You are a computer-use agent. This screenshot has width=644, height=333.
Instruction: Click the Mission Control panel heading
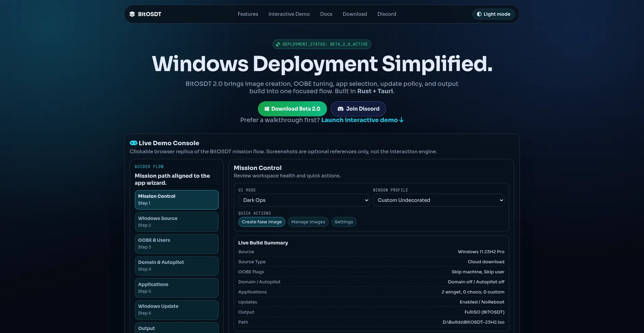[x=258, y=168]
